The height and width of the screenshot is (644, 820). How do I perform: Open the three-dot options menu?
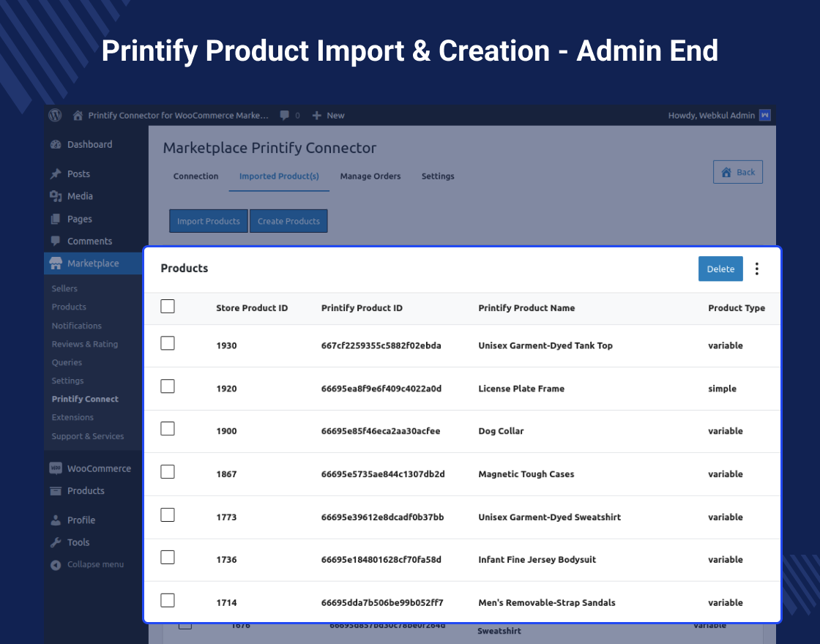pos(757,269)
